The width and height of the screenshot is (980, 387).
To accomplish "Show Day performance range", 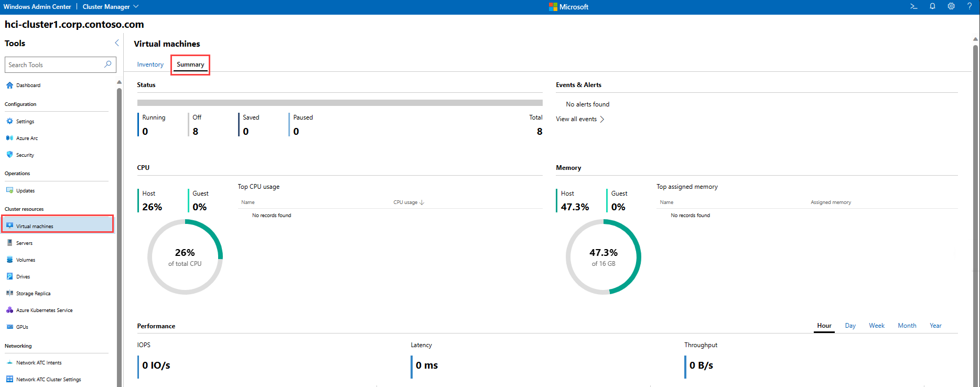I will tap(850, 326).
